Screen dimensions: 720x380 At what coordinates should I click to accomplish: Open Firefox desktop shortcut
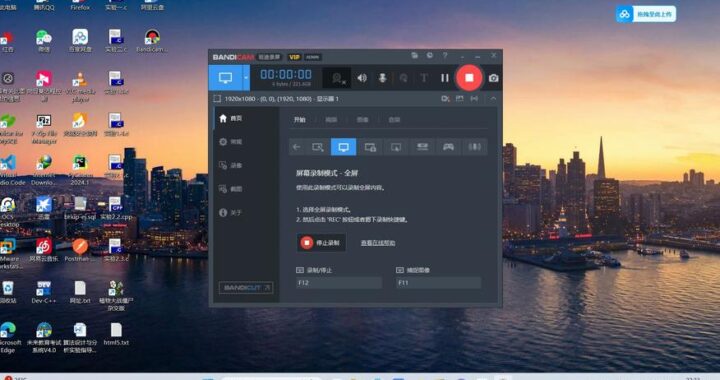[80, 6]
